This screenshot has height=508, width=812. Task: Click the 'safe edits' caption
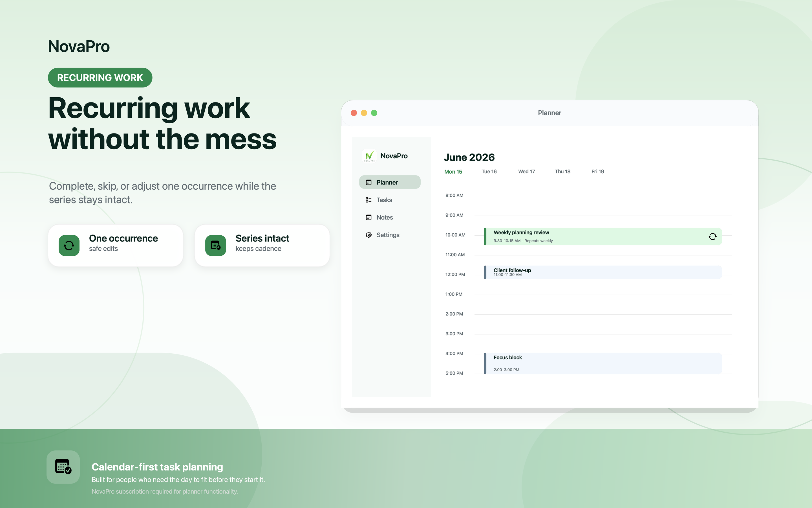pyautogui.click(x=103, y=249)
